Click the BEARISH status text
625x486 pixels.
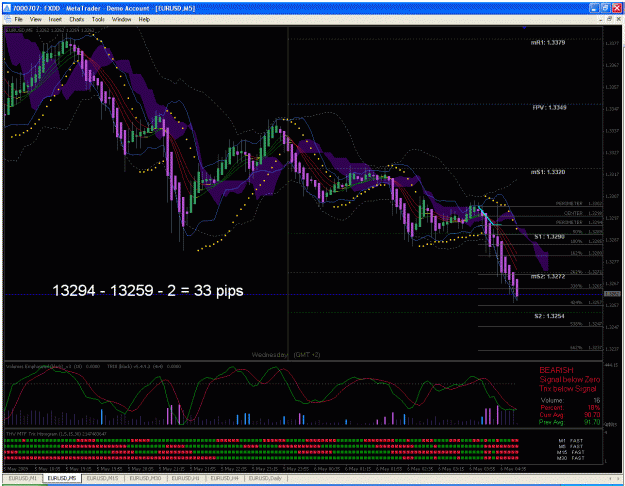click(x=556, y=370)
